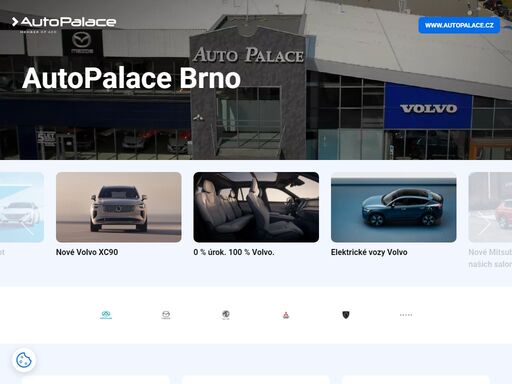
Task: Select the Mazda brand logo
Action: pyautogui.click(x=166, y=315)
